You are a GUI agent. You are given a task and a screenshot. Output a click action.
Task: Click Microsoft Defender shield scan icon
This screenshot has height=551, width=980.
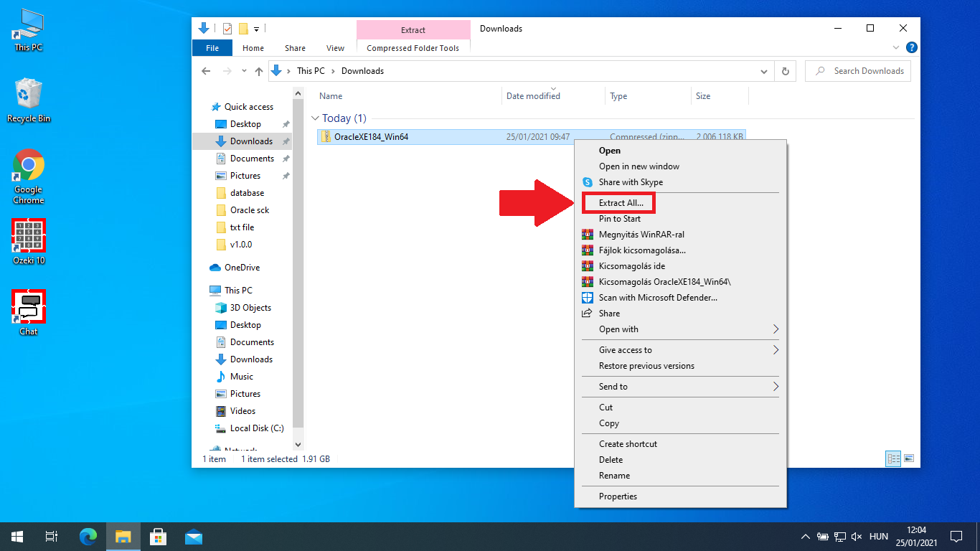[x=588, y=298]
